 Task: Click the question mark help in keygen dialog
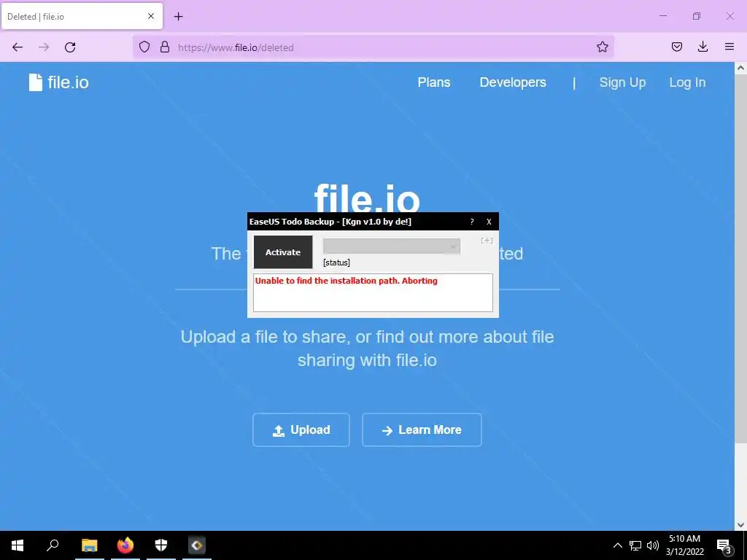(x=472, y=222)
